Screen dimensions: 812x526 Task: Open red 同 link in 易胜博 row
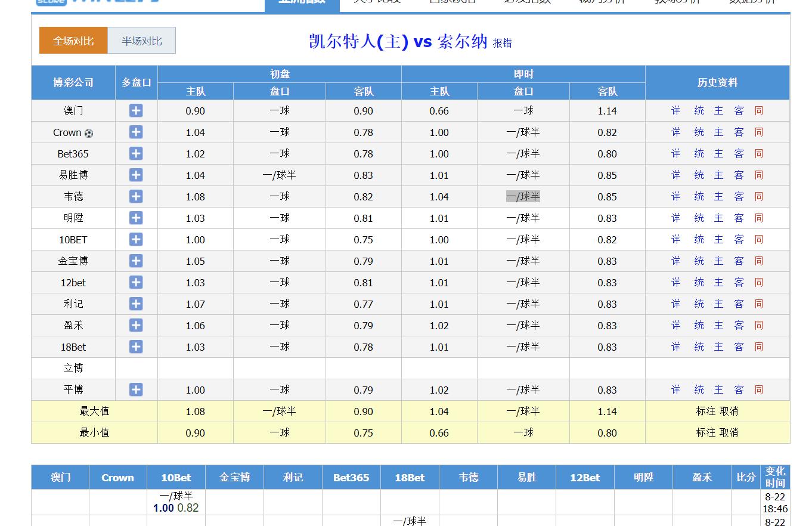pos(759,175)
